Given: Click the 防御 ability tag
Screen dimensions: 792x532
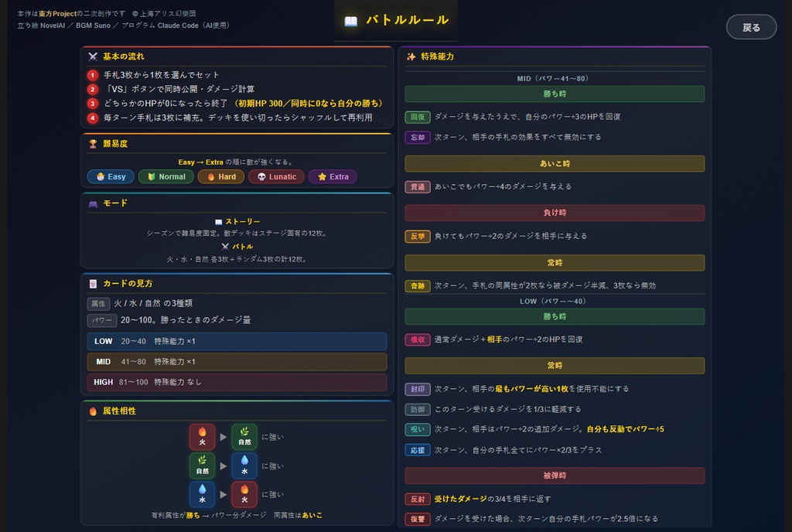Looking at the screenshot, I should pos(418,409).
